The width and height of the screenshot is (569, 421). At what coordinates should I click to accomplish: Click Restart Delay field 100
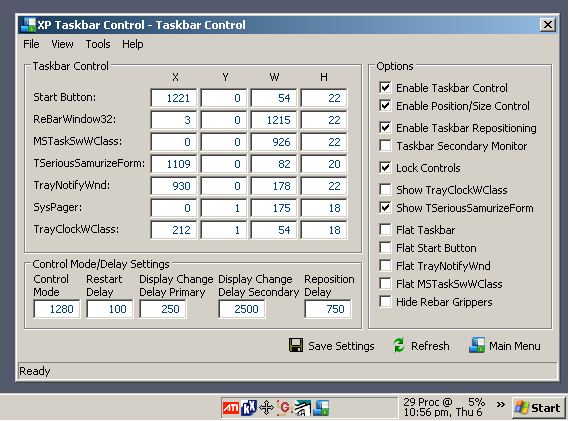(110, 309)
